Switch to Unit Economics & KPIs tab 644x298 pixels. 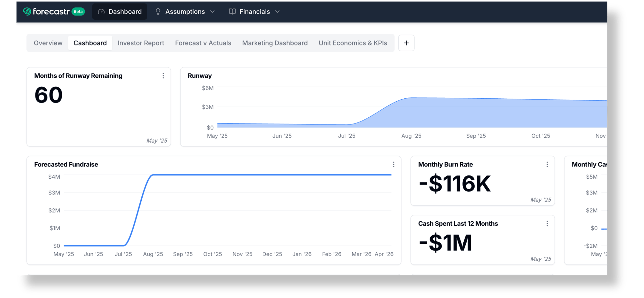pyautogui.click(x=353, y=43)
